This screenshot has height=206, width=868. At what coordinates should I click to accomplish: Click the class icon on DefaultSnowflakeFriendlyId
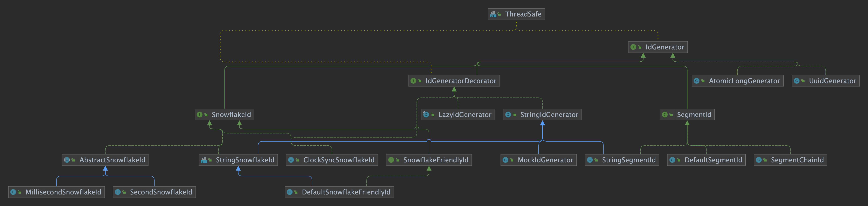[289, 192]
